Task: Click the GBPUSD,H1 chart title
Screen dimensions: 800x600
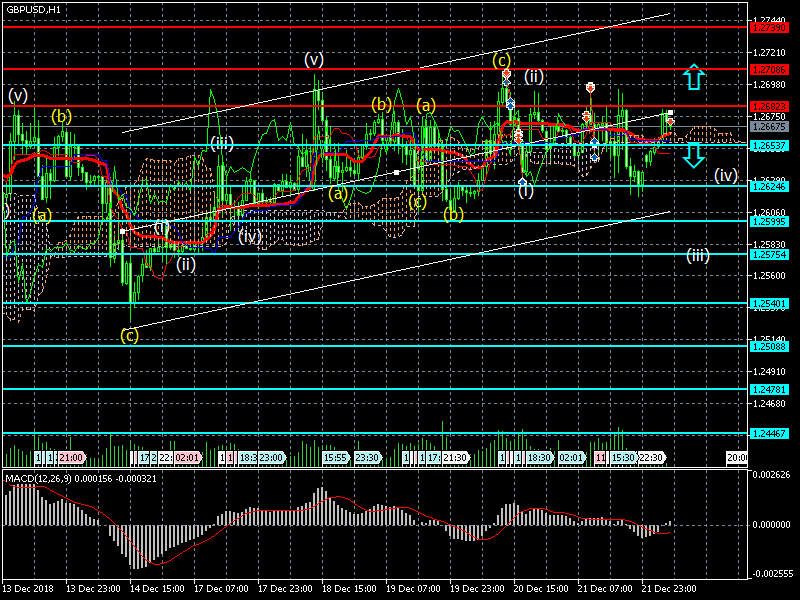Action: [33, 9]
